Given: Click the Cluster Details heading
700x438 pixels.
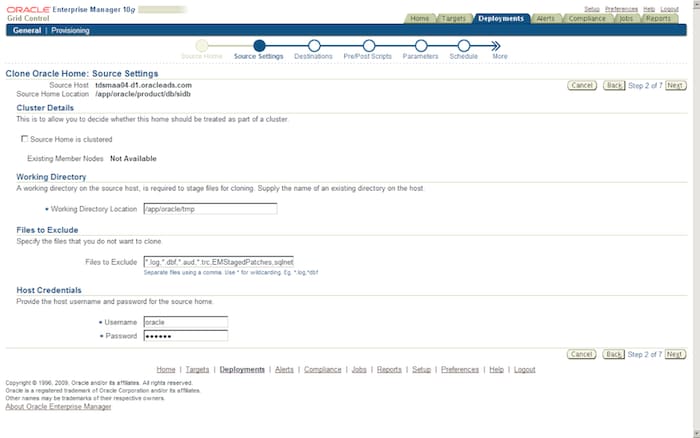Looking at the screenshot, I should [x=45, y=108].
